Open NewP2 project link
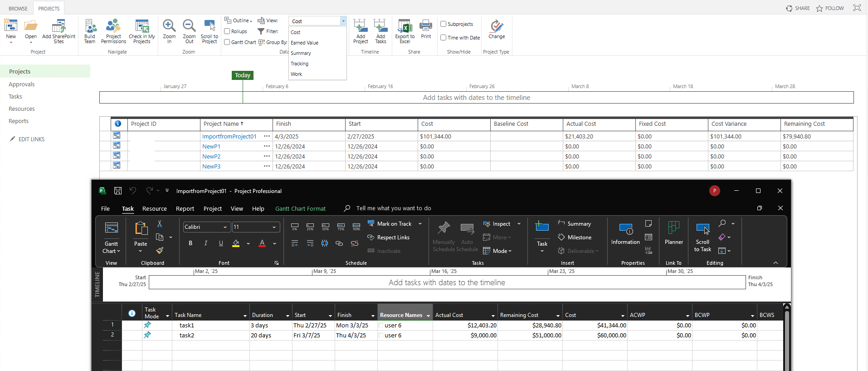 (x=211, y=156)
